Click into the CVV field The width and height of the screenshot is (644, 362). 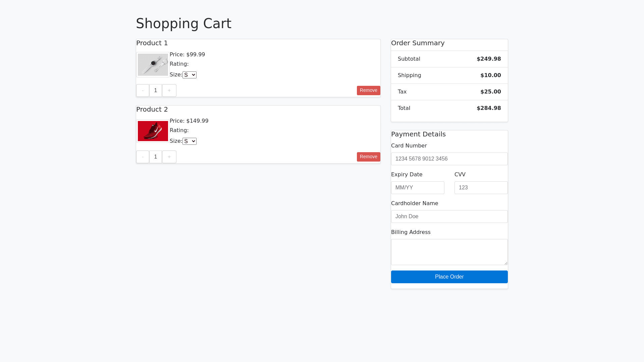point(481,188)
